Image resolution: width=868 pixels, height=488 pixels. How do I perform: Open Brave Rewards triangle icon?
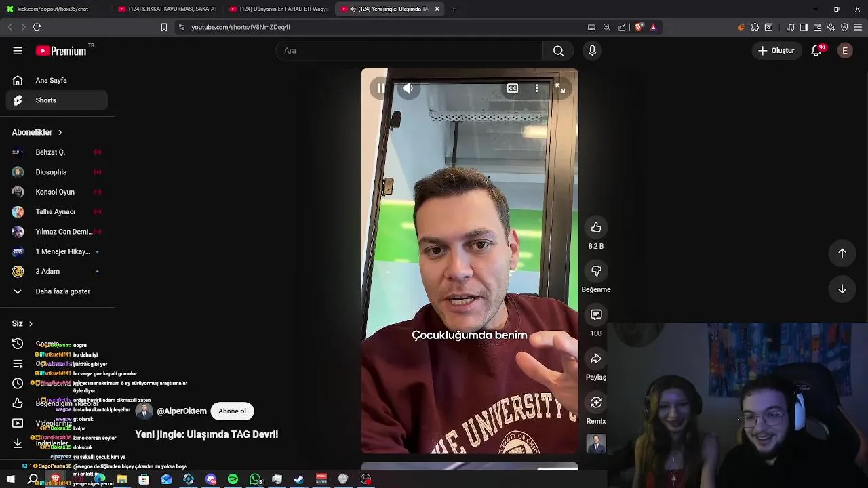(x=653, y=27)
